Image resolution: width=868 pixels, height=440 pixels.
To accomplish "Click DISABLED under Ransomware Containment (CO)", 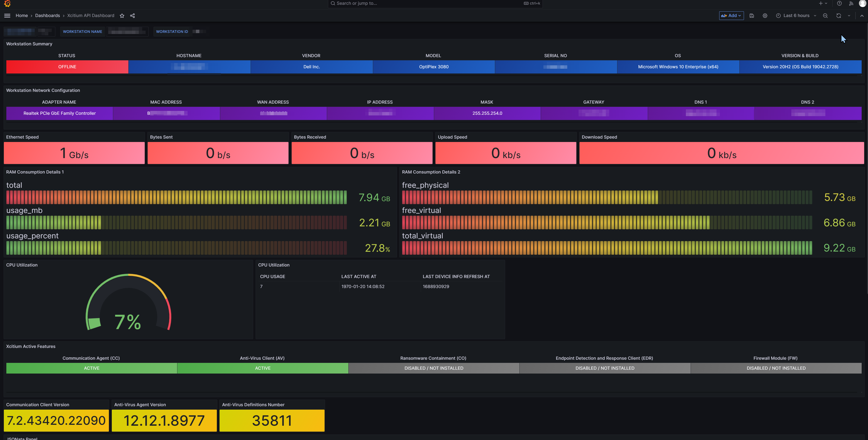I will coord(434,368).
